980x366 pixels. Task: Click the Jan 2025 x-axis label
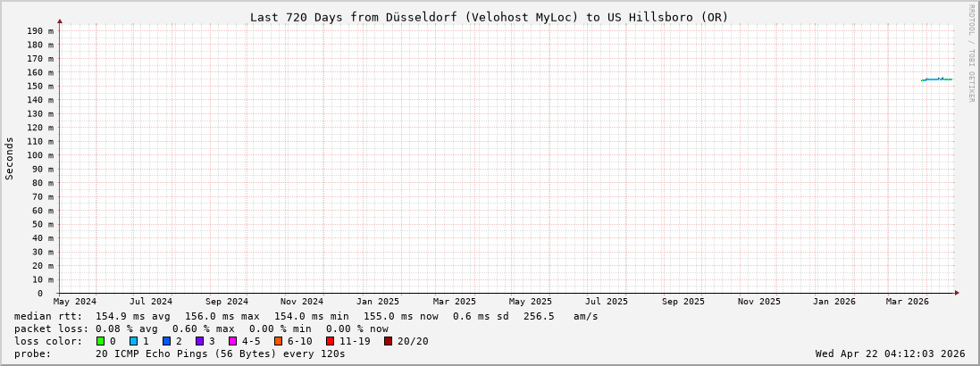coord(378,302)
